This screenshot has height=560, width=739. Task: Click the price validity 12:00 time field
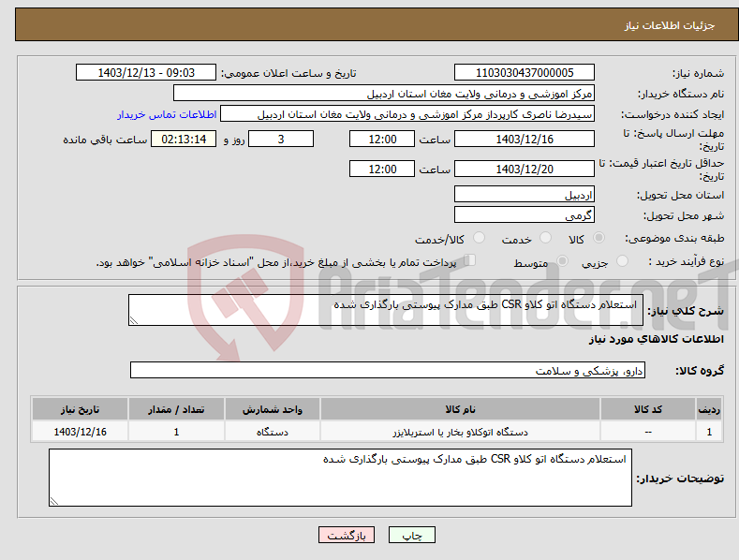pyautogui.click(x=382, y=169)
